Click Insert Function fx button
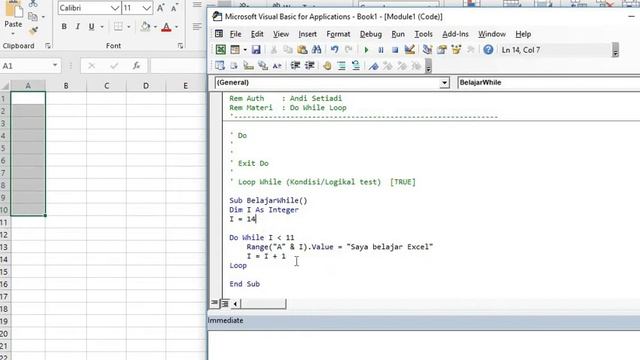This screenshot has height=360, width=640. 136,66
